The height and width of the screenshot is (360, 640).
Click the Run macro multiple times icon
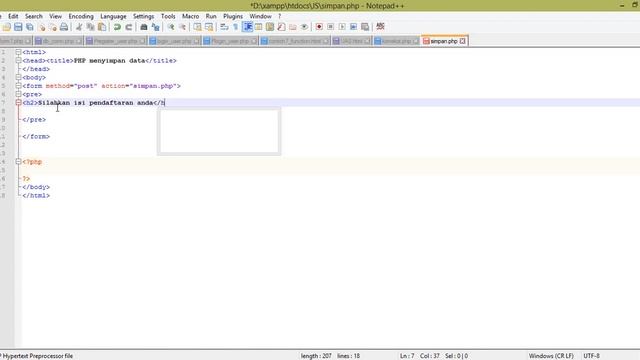click(x=353, y=27)
